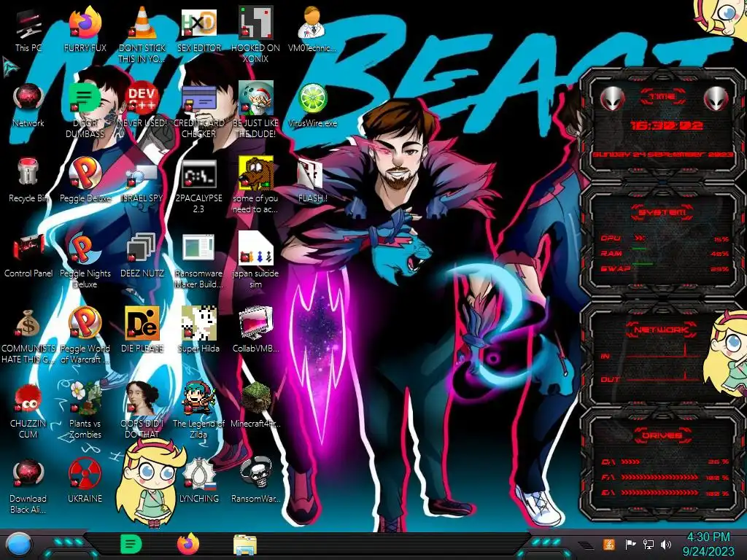Launch the Dev-C++ desktop icon
The width and height of the screenshot is (747, 560).
[x=142, y=105]
